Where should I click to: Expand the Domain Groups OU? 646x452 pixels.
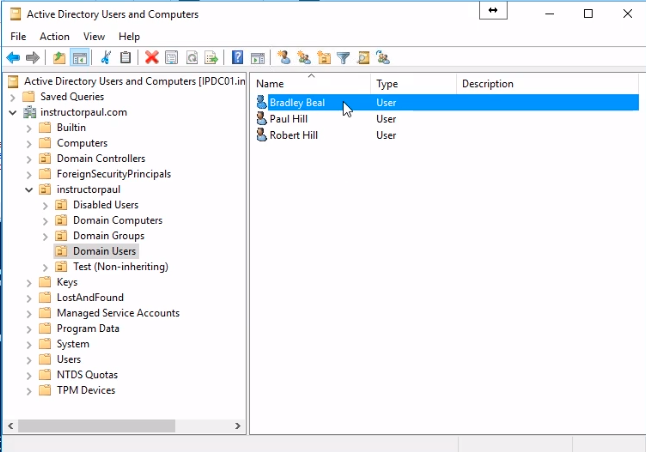[x=45, y=237]
